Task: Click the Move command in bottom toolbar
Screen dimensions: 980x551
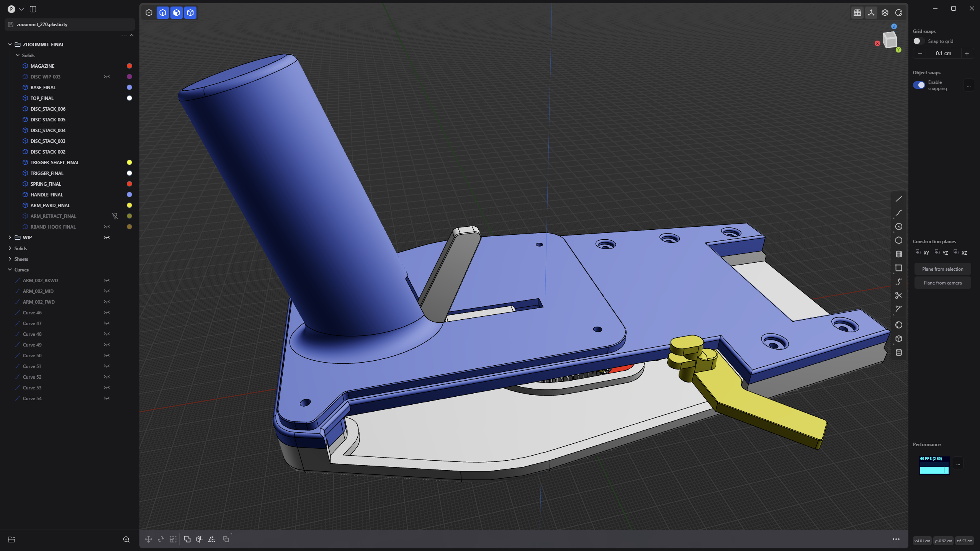Action: coord(149,539)
